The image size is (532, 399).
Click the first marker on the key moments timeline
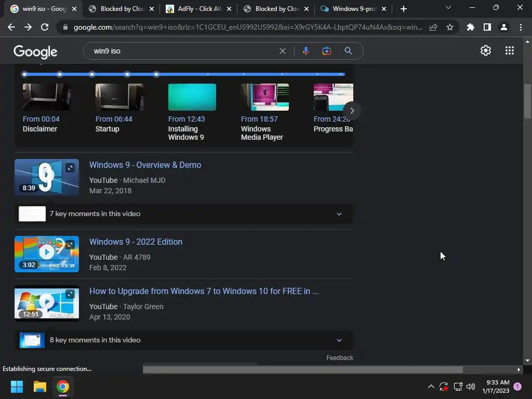pyautogui.click(x=24, y=74)
